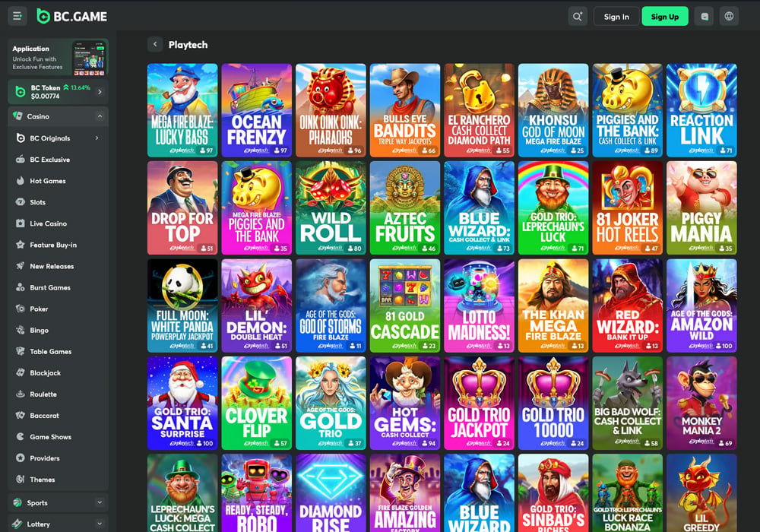
Task: Open El Ranchero Cash Collect game
Action: (x=479, y=110)
